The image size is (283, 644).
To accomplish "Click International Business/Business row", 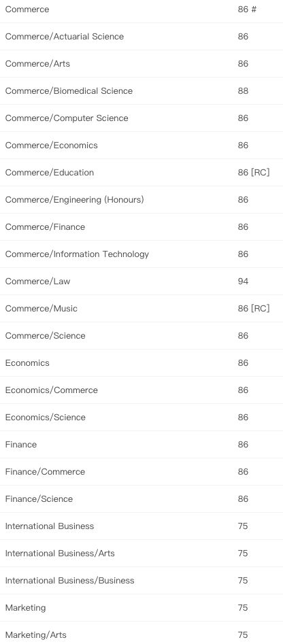I will pos(141,580).
